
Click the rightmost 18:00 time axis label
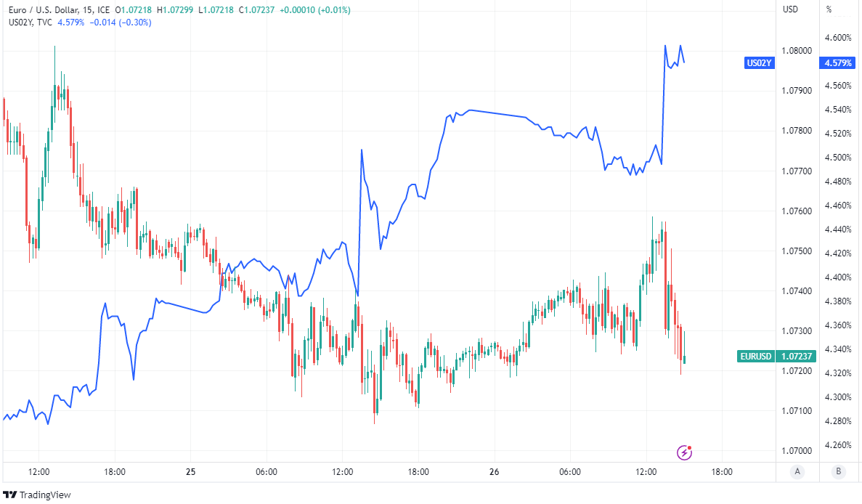pyautogui.click(x=721, y=472)
